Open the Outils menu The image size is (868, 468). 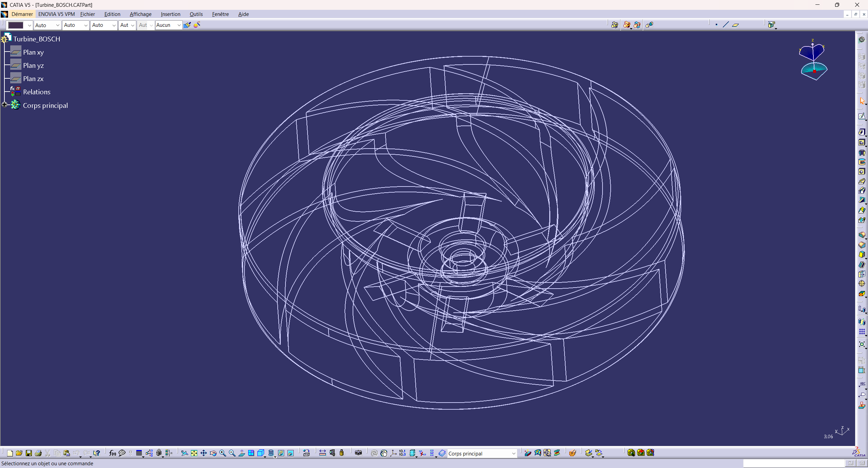click(x=196, y=14)
